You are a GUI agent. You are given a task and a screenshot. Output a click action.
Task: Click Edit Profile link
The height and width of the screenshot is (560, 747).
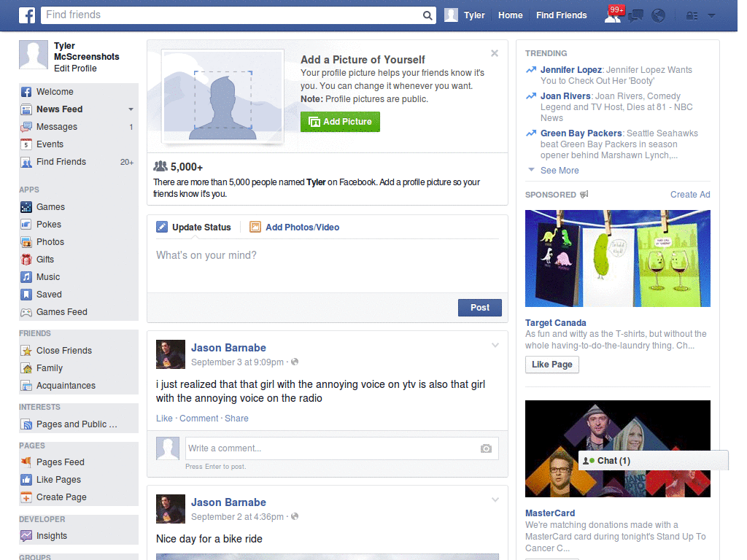[75, 69]
